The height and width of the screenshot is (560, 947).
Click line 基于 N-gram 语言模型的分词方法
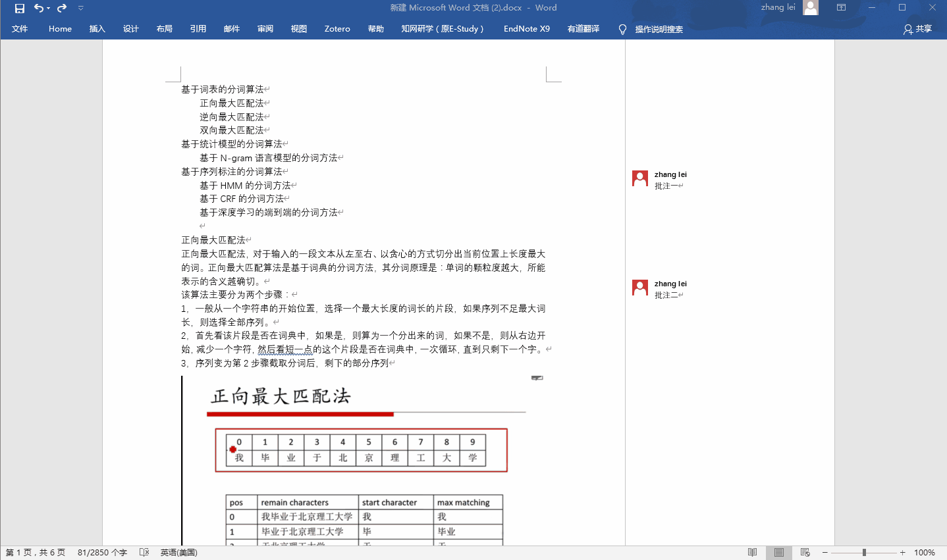269,158
